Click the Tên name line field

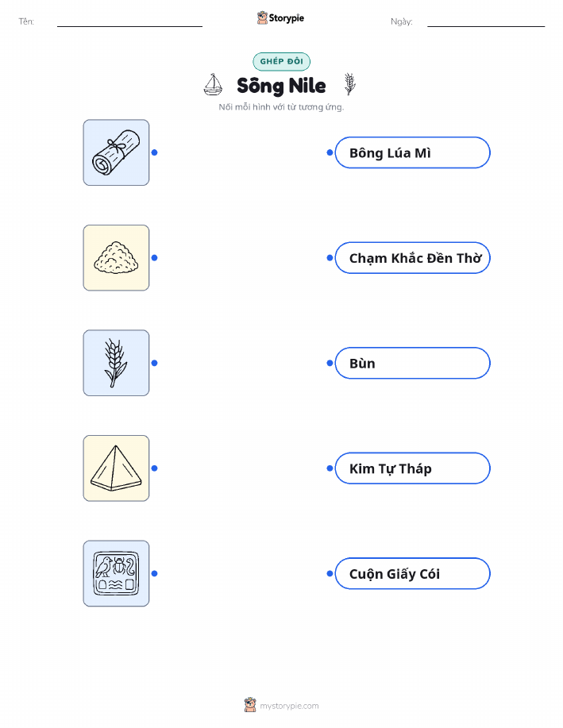tap(129, 21)
